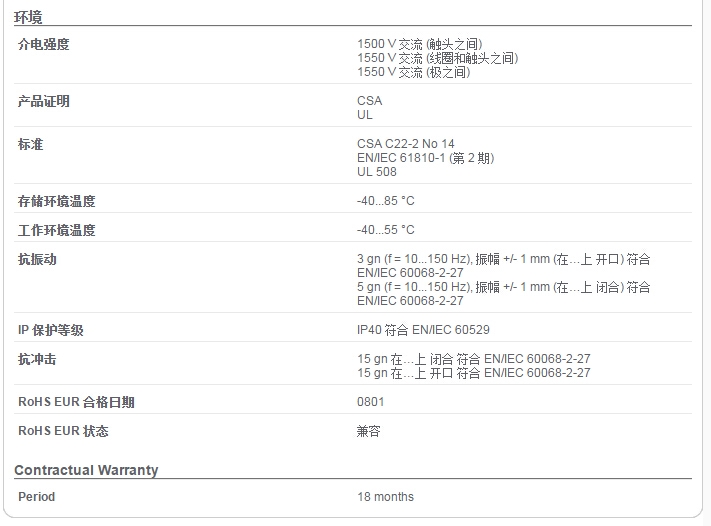Click the Contractual Warranty heading
The width and height of the screenshot is (711, 526).
pyautogui.click(x=86, y=470)
